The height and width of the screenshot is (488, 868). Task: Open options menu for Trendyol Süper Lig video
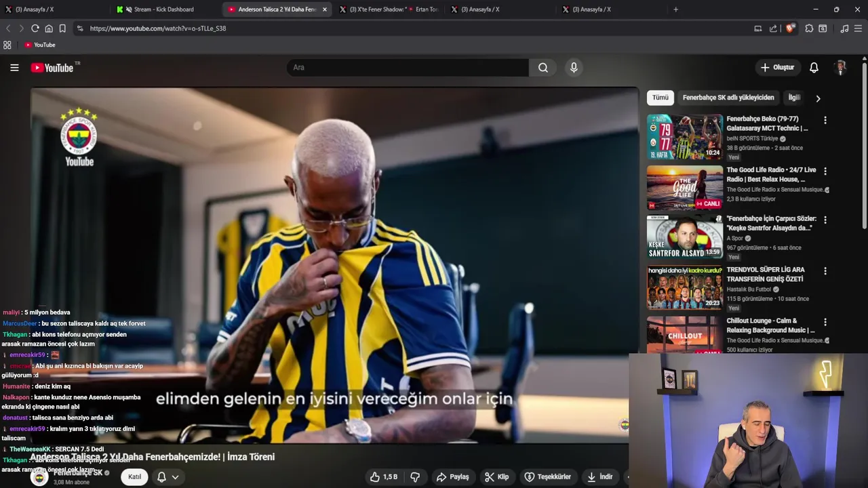coord(825,271)
